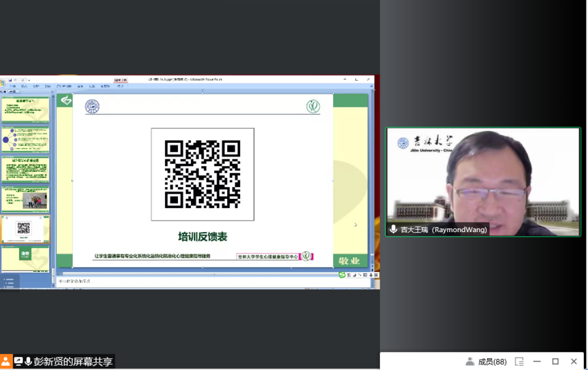This screenshot has width=588, height=370.
Task: Click the QR code image on the slide
Action: [x=202, y=174]
